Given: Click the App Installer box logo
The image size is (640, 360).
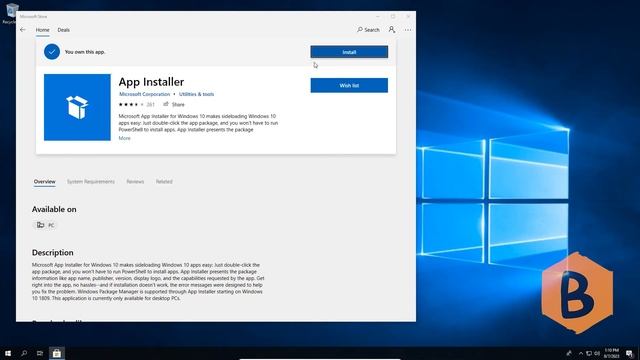Looking at the screenshot, I should [77, 107].
